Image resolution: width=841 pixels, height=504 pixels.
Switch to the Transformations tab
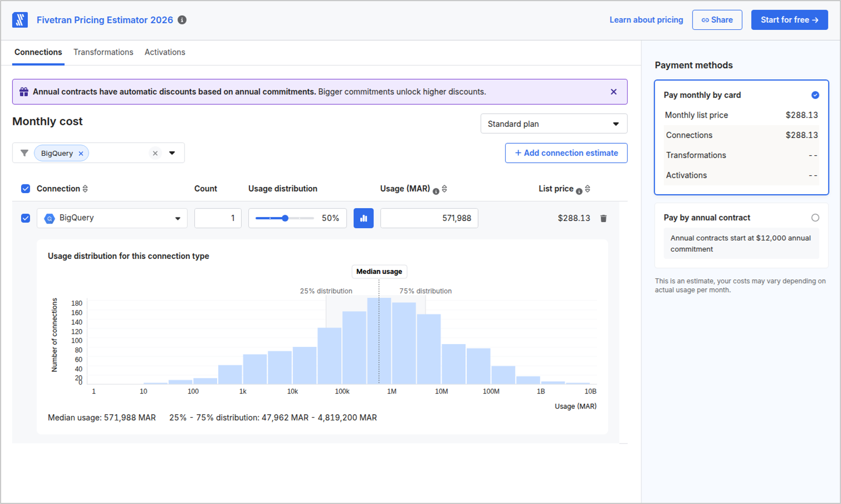coord(103,52)
